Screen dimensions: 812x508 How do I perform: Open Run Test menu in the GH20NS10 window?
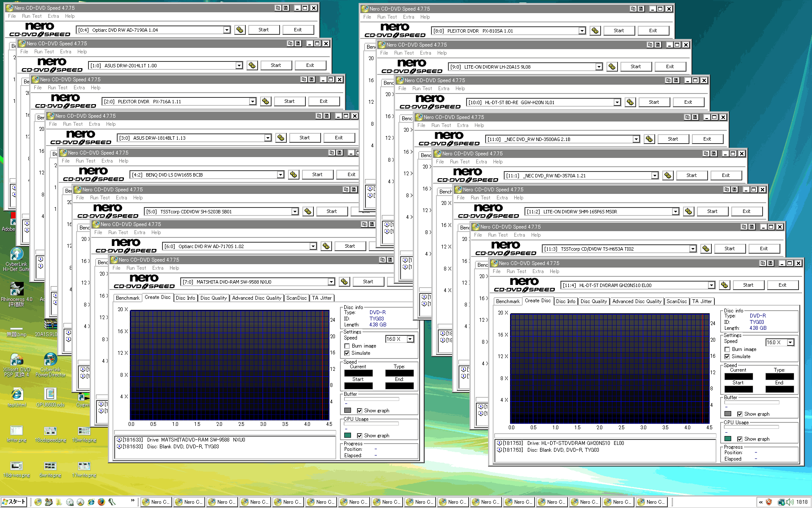click(516, 271)
